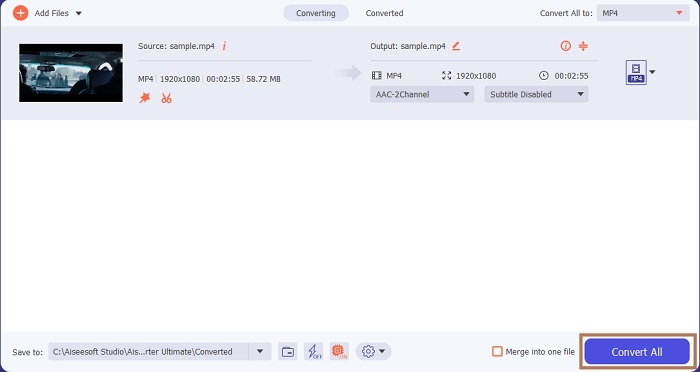Switch to the Converted tab

point(384,13)
